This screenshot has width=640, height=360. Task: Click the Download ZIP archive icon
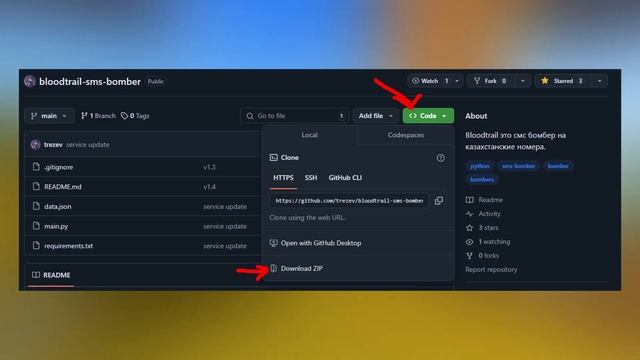click(x=273, y=268)
